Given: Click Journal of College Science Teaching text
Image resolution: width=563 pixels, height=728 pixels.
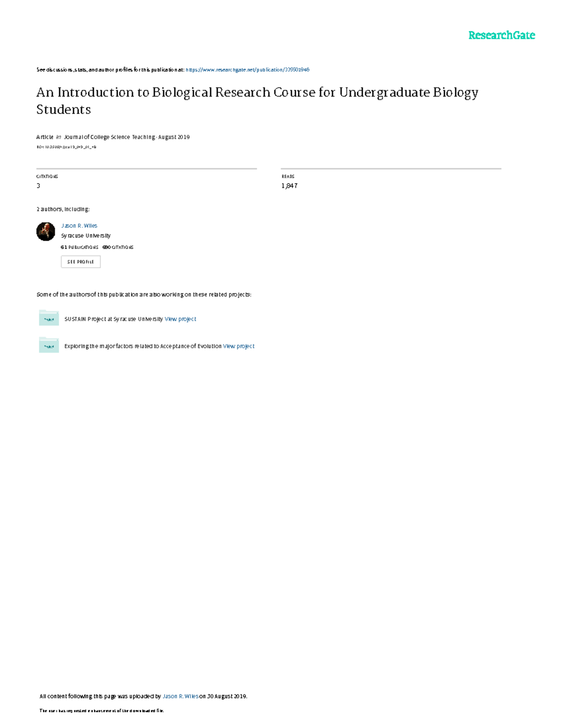Looking at the screenshot, I should tap(110, 137).
